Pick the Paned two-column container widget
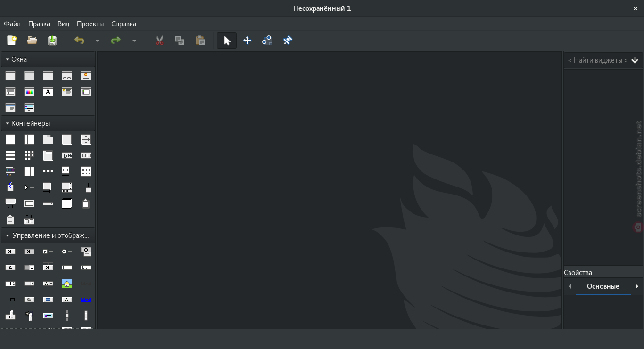 coord(29,171)
